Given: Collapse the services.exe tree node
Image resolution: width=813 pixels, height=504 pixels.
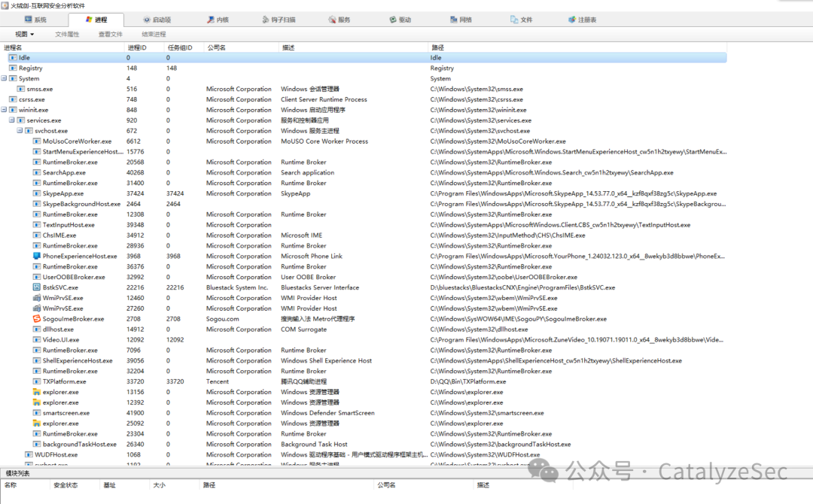Looking at the screenshot, I should click(x=12, y=120).
